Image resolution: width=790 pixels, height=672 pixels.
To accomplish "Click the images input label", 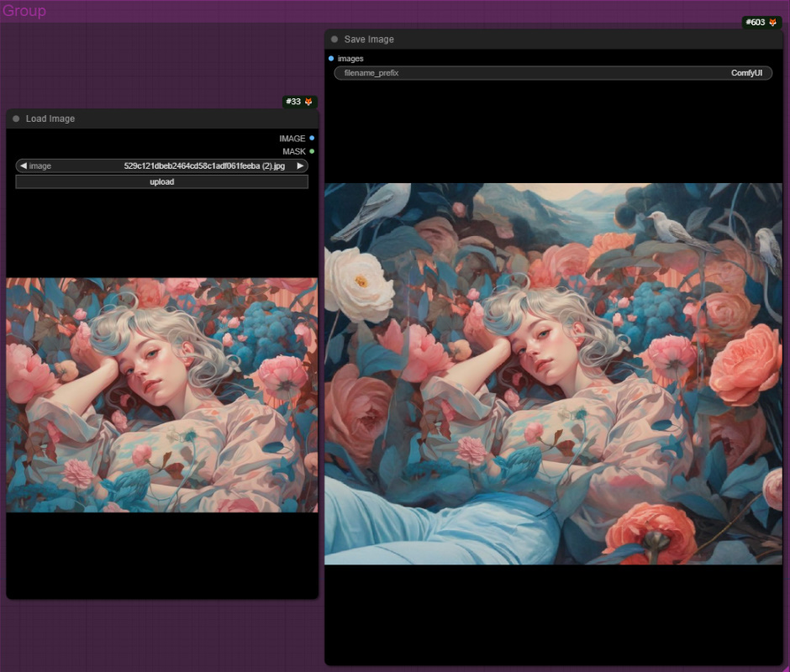I will tap(350, 59).
